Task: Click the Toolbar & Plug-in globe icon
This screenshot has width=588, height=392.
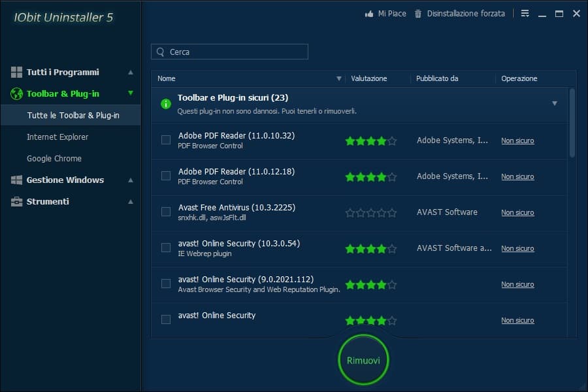Action: coord(16,94)
